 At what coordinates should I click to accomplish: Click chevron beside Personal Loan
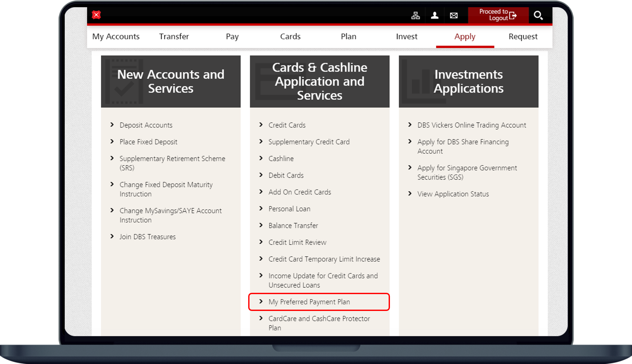tap(261, 208)
